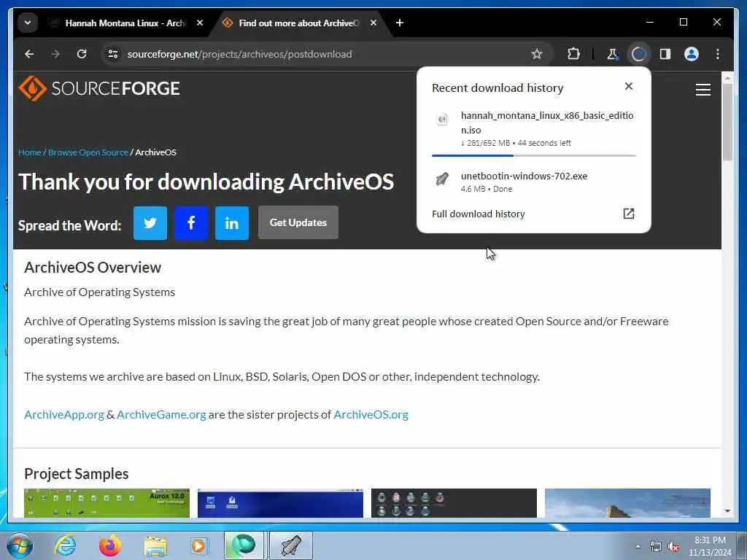Switch to the UNetbootin rocket taskbar app
The height and width of the screenshot is (560, 747).
pos(291,545)
